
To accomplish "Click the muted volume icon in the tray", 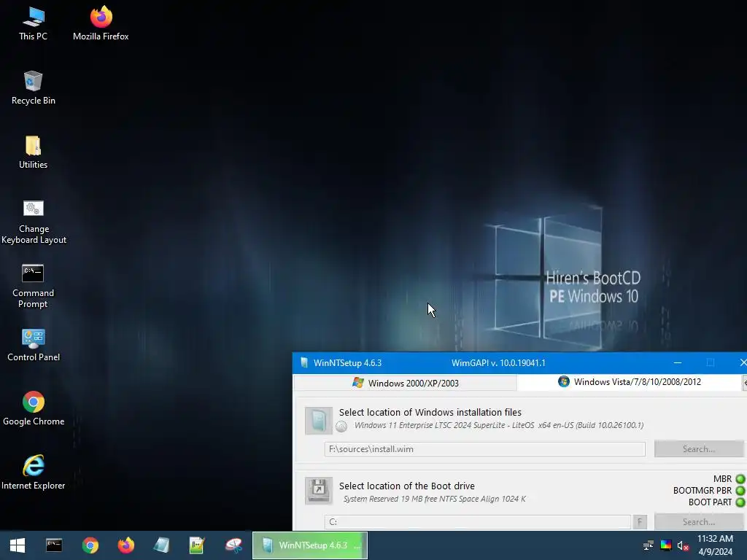I will coord(683,545).
